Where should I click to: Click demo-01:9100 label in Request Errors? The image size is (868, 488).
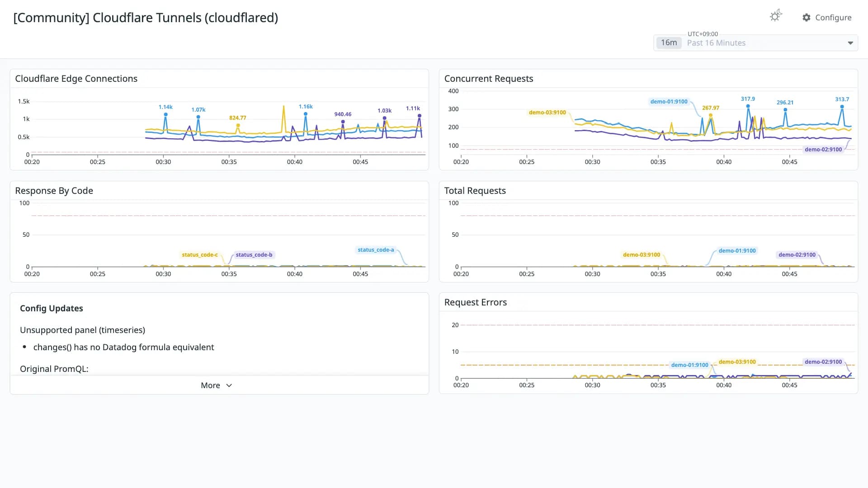pyautogui.click(x=689, y=365)
